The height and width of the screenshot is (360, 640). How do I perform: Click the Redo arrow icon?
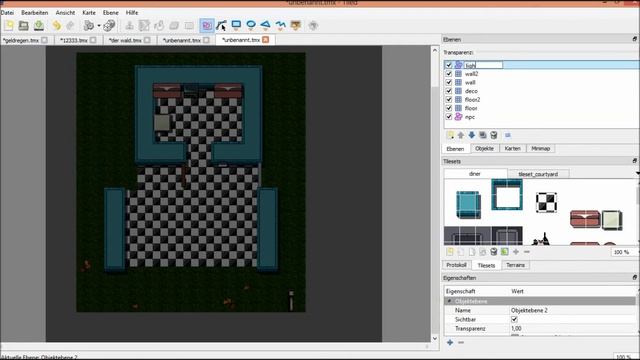click(x=70, y=26)
